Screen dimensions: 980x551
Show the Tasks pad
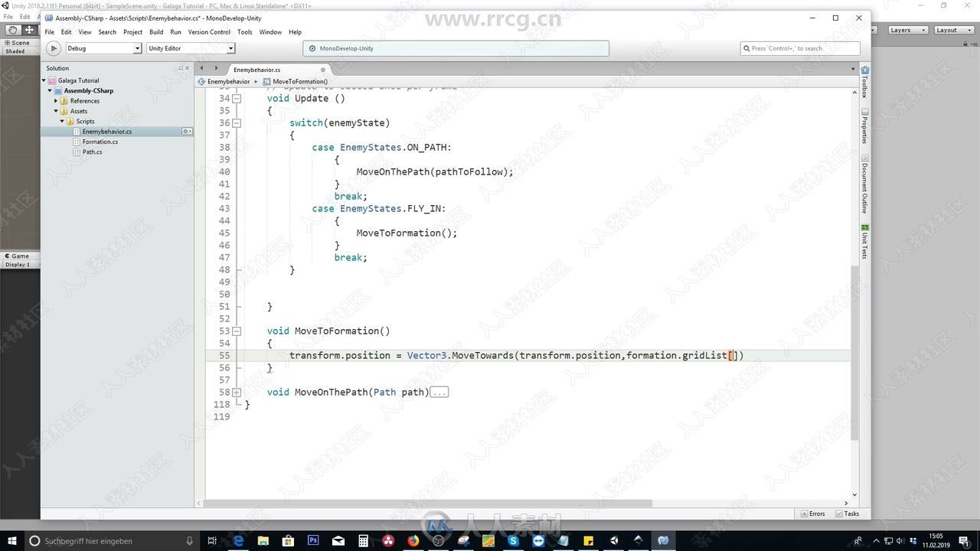pyautogui.click(x=848, y=514)
